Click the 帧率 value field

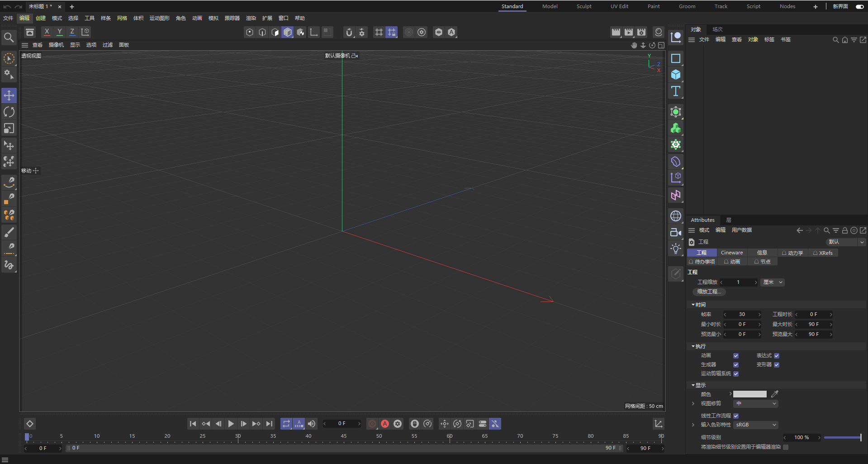[x=742, y=314]
